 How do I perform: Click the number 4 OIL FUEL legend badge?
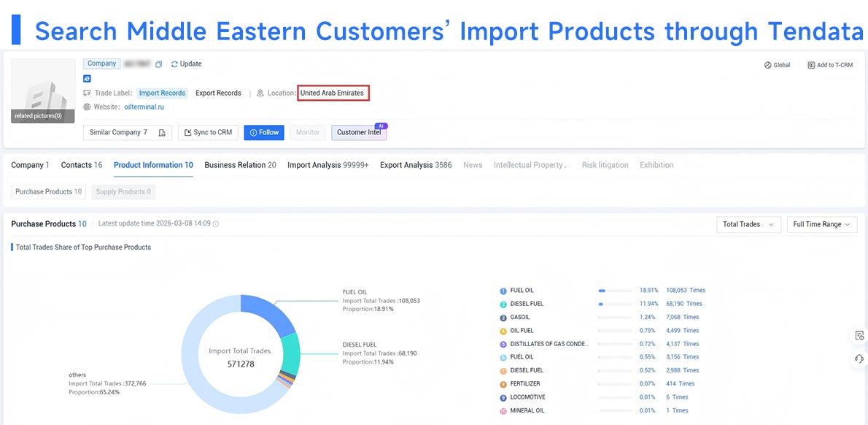503,331
